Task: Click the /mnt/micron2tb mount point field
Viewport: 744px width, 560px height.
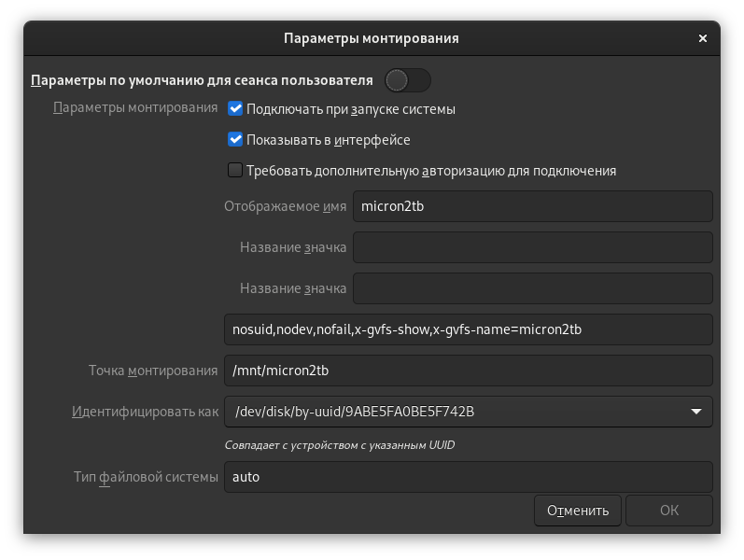Action: (468, 371)
